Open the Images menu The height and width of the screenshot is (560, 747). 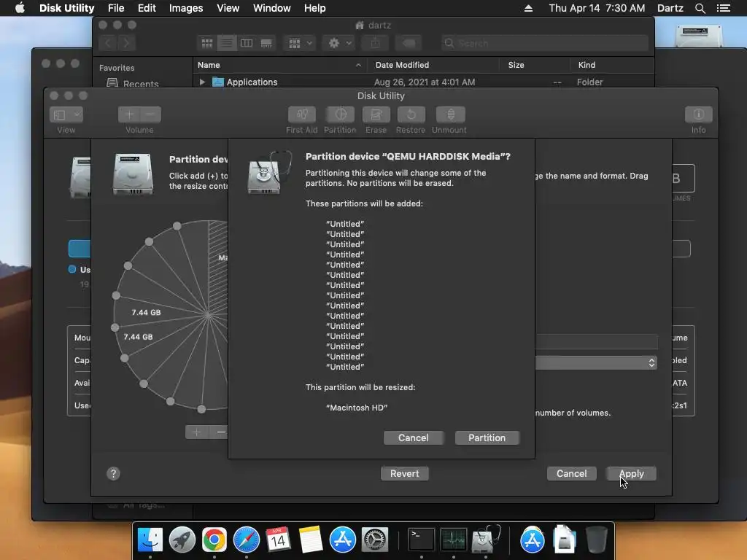point(186,8)
